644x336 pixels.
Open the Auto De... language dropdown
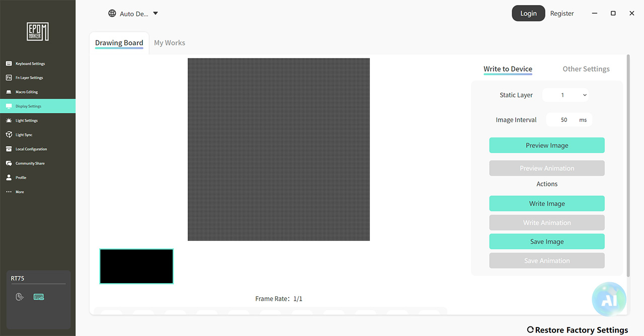click(133, 14)
